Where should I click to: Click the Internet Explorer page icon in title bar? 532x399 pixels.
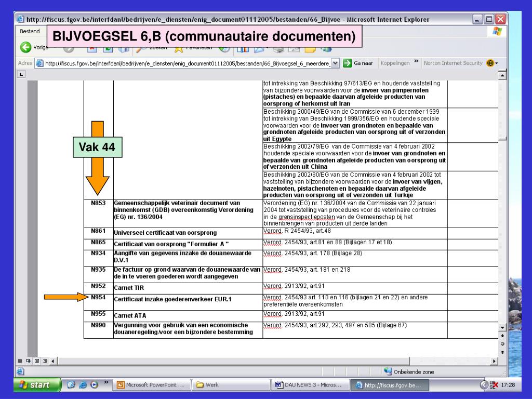[x=21, y=19]
